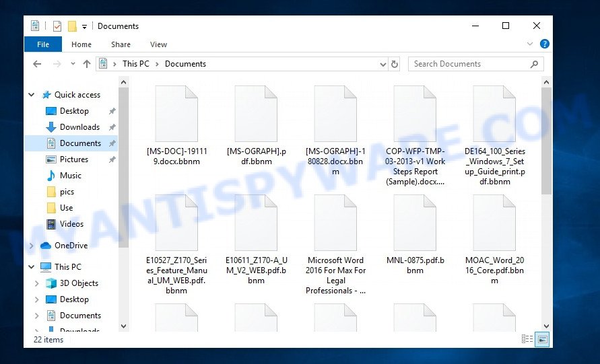Screen dimensions: 600x364
Task: Select the COP-WFP-TMP-03-2013-v1 Work Steps Report file
Action: pos(415,136)
